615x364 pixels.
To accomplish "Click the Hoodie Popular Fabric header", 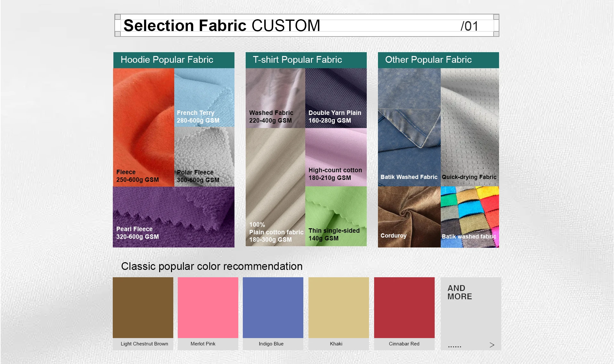I will click(174, 60).
